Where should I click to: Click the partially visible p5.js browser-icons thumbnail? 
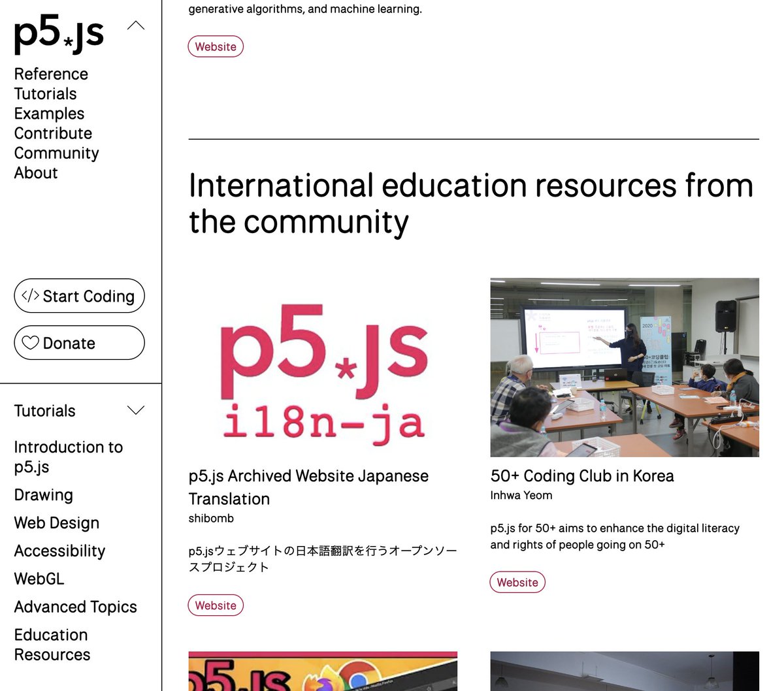coord(323,671)
